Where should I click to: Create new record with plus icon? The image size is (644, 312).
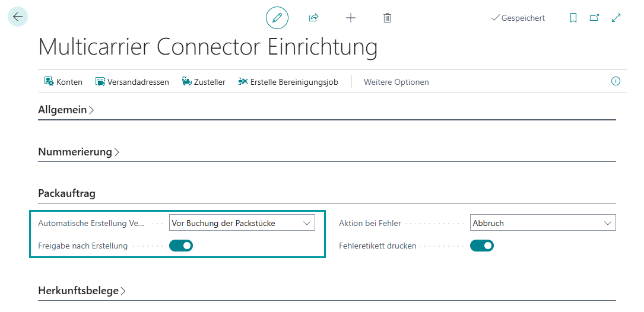pyautogui.click(x=351, y=18)
